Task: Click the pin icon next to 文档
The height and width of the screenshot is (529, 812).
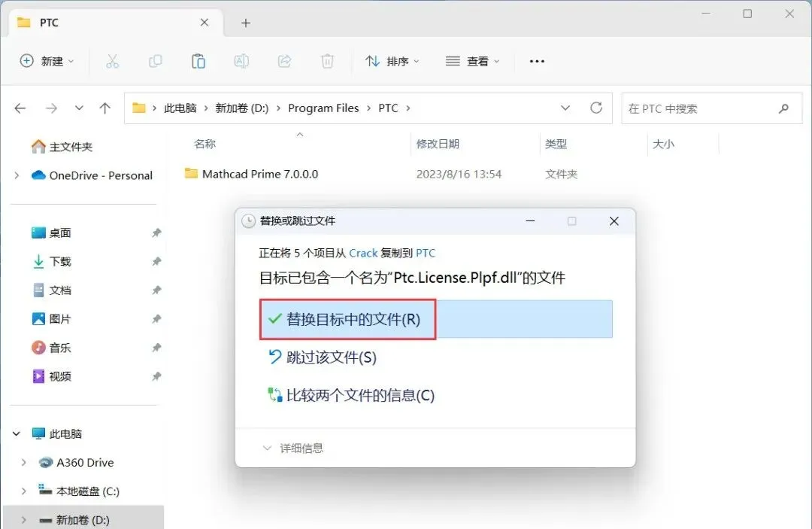Action: (x=156, y=290)
